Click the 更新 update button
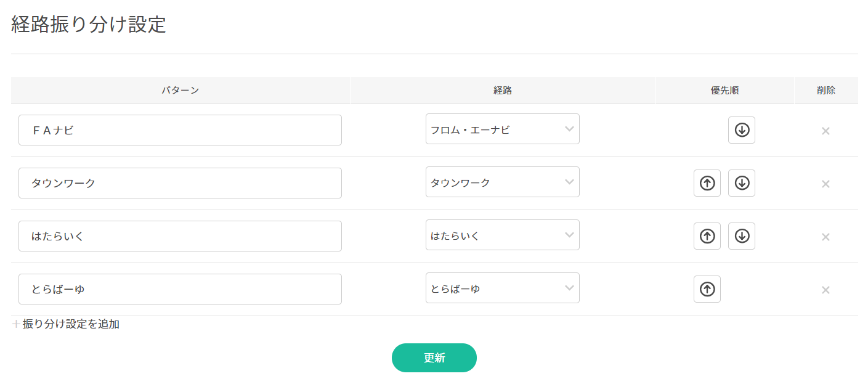Screen dimensions: 868x384 coord(434,358)
